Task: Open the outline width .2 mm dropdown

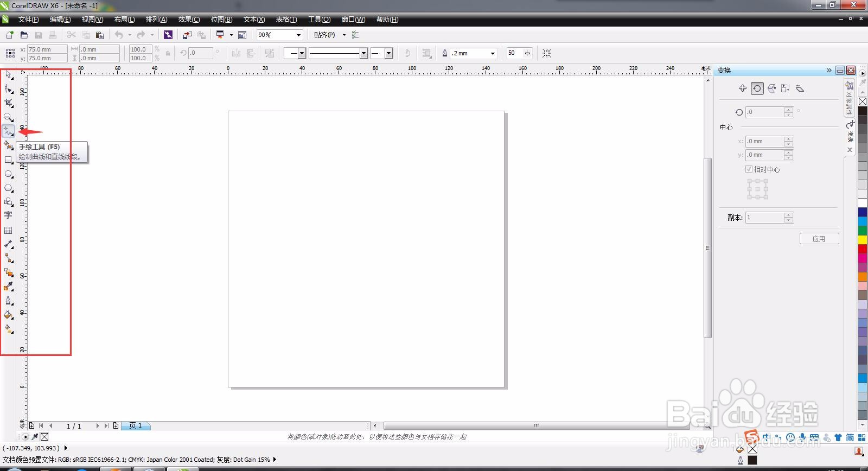Action: click(493, 53)
